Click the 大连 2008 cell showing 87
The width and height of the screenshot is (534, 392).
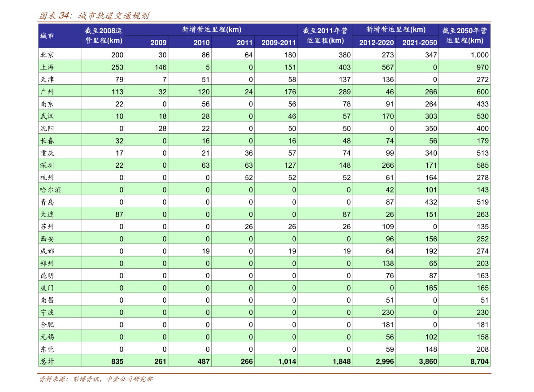click(x=119, y=214)
